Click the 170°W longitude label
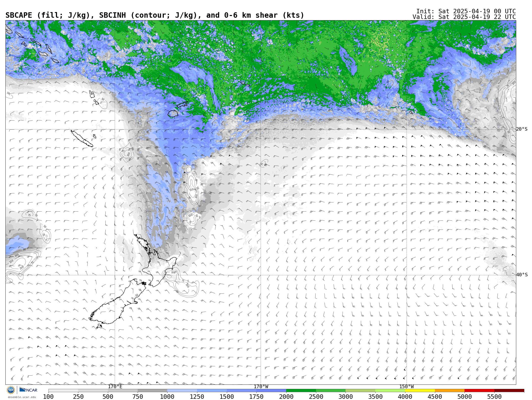The image size is (532, 400). [261, 387]
